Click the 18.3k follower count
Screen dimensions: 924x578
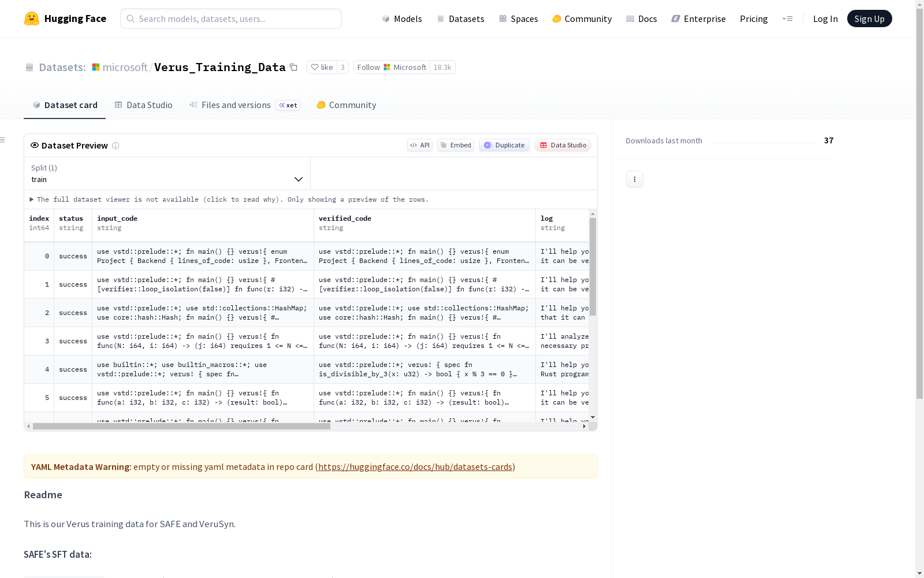(x=442, y=67)
